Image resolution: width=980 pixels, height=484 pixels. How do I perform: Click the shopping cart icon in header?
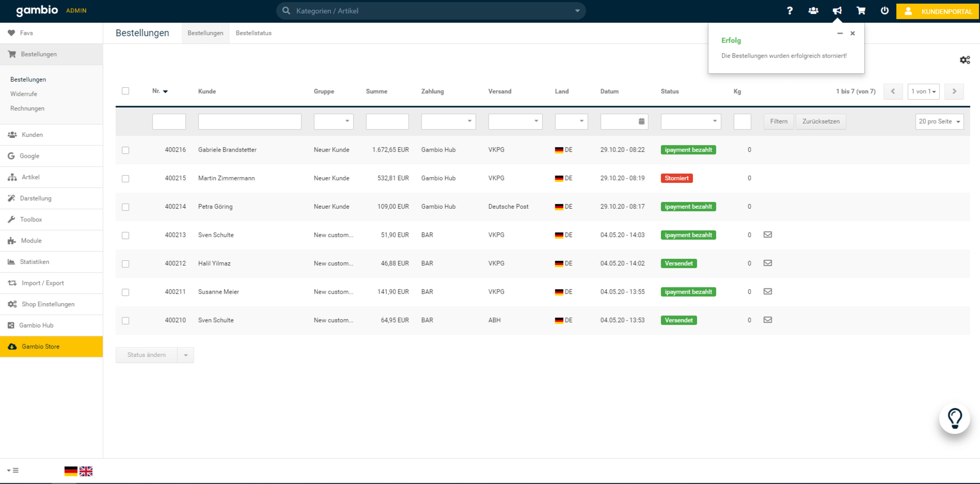(x=861, y=11)
